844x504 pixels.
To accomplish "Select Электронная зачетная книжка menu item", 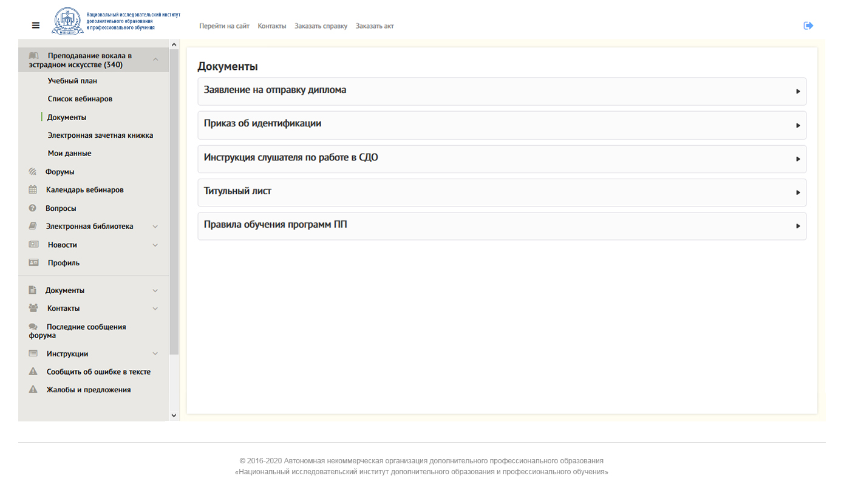I will (100, 135).
